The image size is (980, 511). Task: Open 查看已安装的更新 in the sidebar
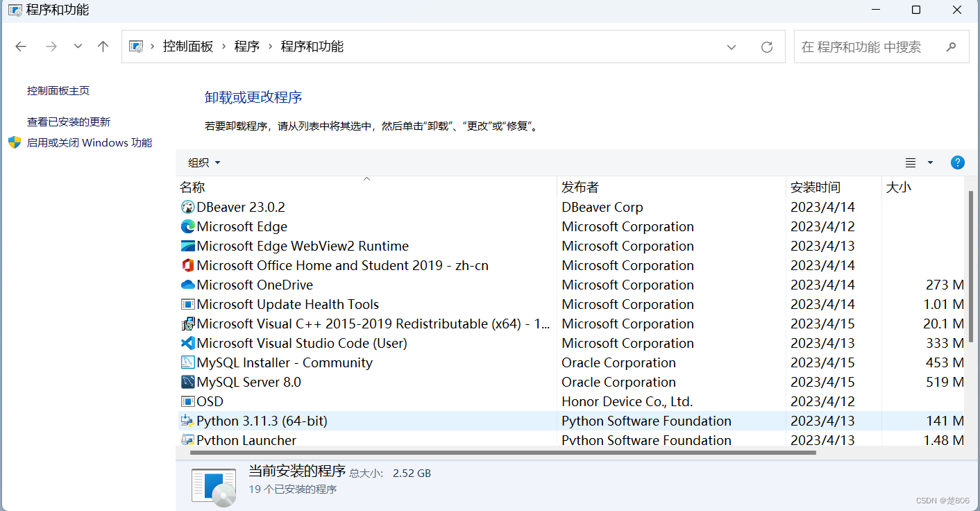68,121
